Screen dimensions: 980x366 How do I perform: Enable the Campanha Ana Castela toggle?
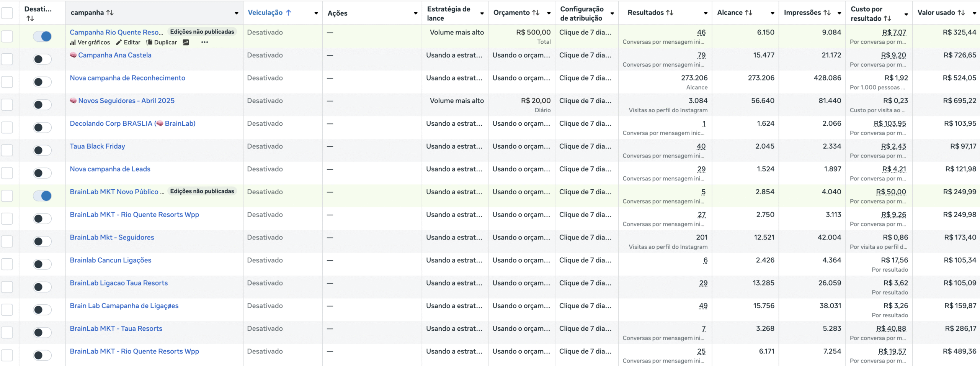(x=42, y=59)
